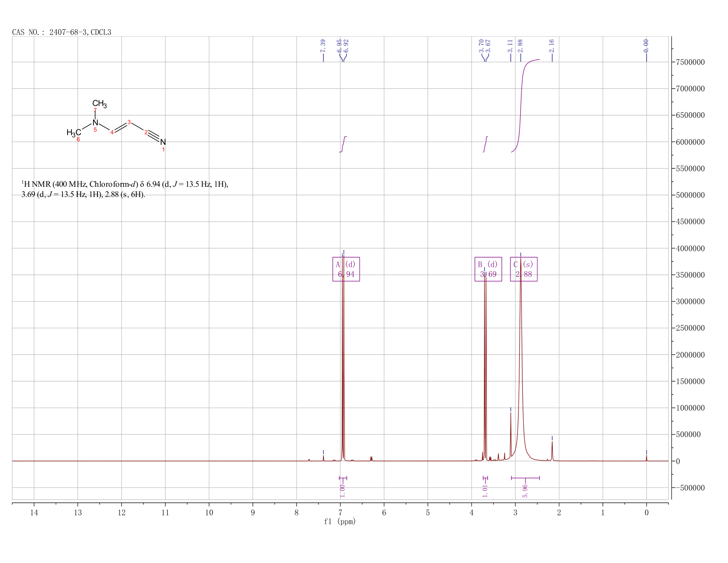Click the 7500000 intensity axis tick label
The image size is (728, 563).
pyautogui.click(x=693, y=62)
